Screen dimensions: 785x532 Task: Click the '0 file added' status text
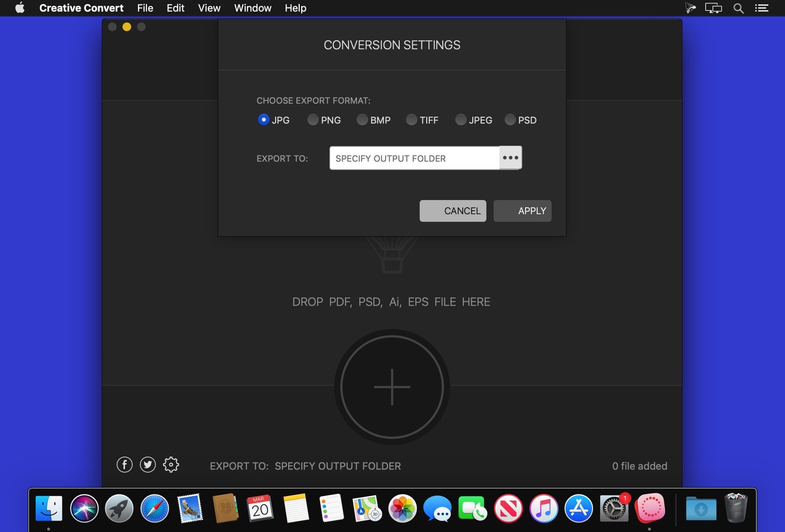click(x=640, y=466)
